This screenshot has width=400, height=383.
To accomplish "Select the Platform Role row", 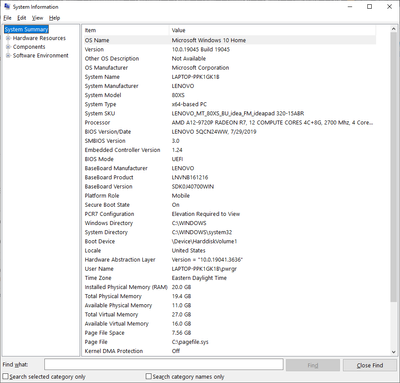I will coord(229,196).
